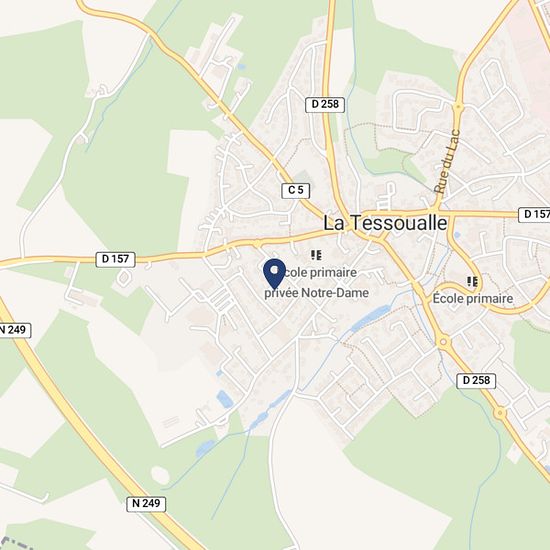The height and width of the screenshot is (550, 550).
Task: Select the N 249 shield at left edge
Action: pyautogui.click(x=14, y=330)
